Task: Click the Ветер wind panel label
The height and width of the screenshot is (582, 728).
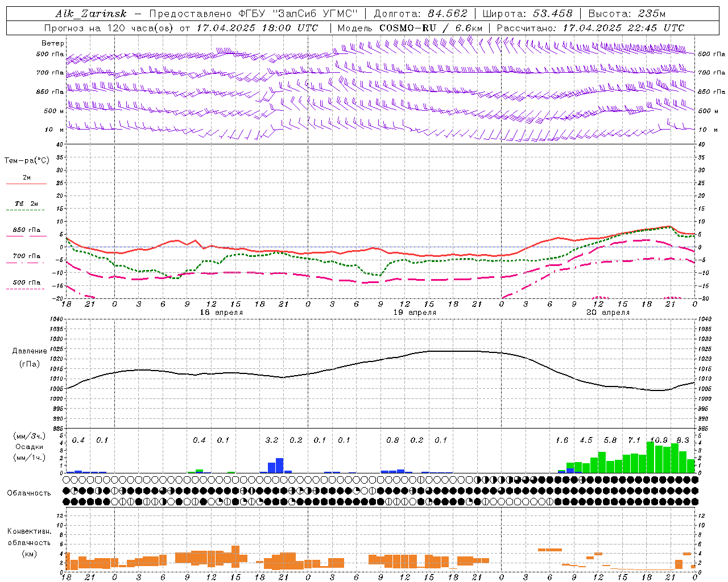Action: pyautogui.click(x=53, y=43)
